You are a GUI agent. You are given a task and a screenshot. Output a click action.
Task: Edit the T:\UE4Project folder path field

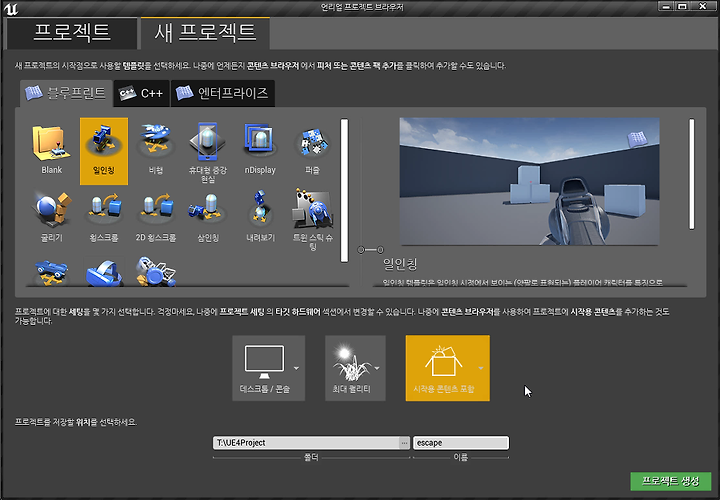point(306,443)
